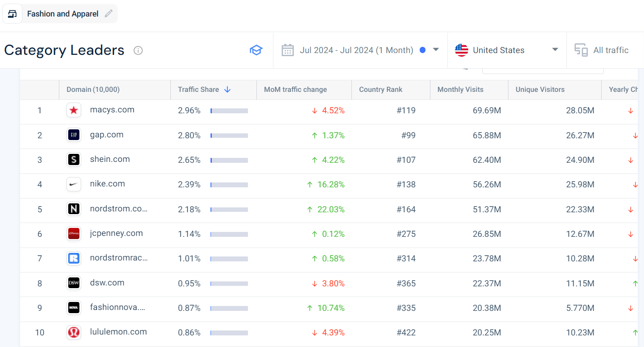The image size is (644, 347).
Task: Open the graduation cap learning icon
Action: (256, 50)
